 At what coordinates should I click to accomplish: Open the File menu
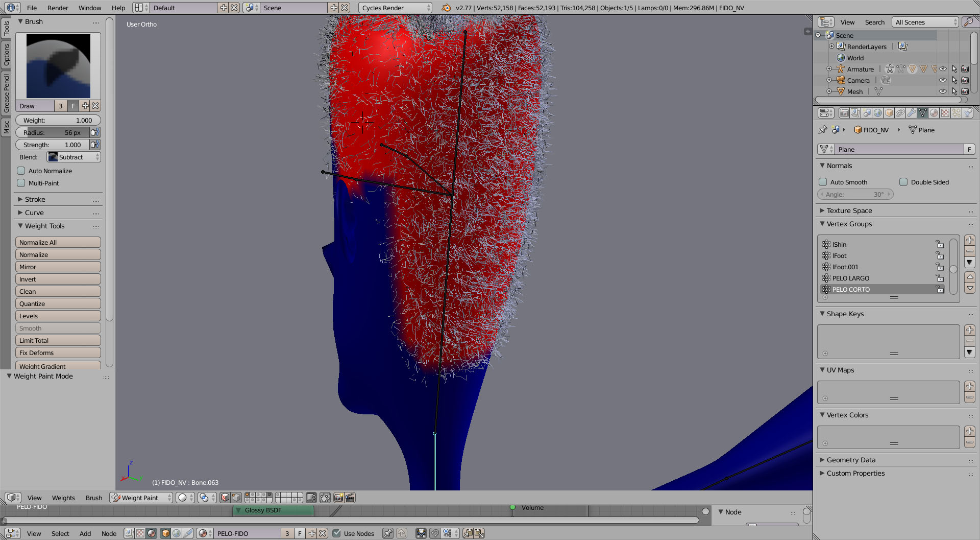(x=32, y=8)
